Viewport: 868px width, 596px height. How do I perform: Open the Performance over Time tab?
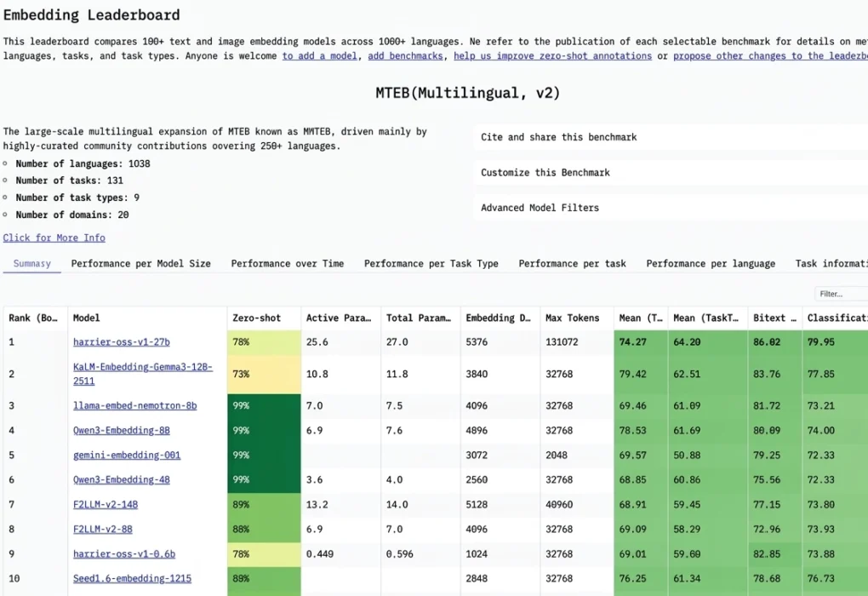pos(287,264)
